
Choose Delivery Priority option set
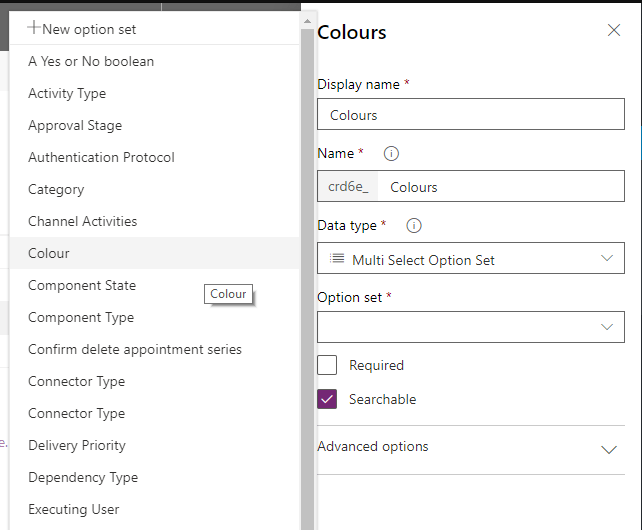(155, 445)
